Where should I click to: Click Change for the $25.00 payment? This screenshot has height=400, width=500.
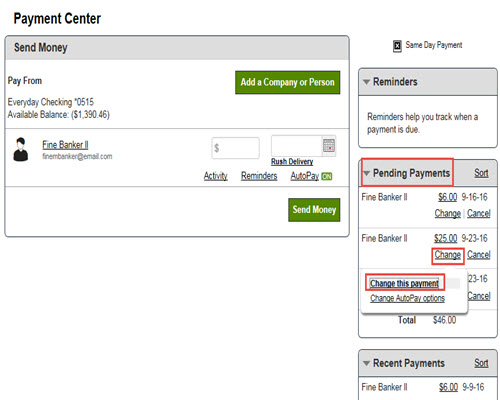(447, 255)
